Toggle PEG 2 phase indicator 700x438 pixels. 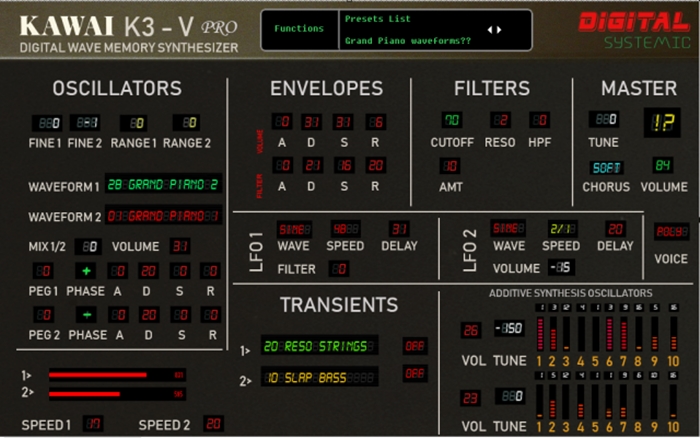[x=85, y=315]
